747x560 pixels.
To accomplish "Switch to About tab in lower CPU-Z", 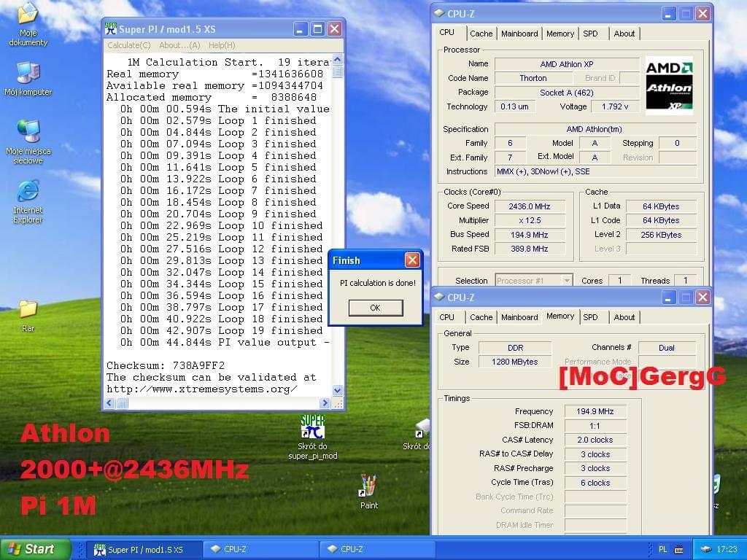I will (x=624, y=317).
